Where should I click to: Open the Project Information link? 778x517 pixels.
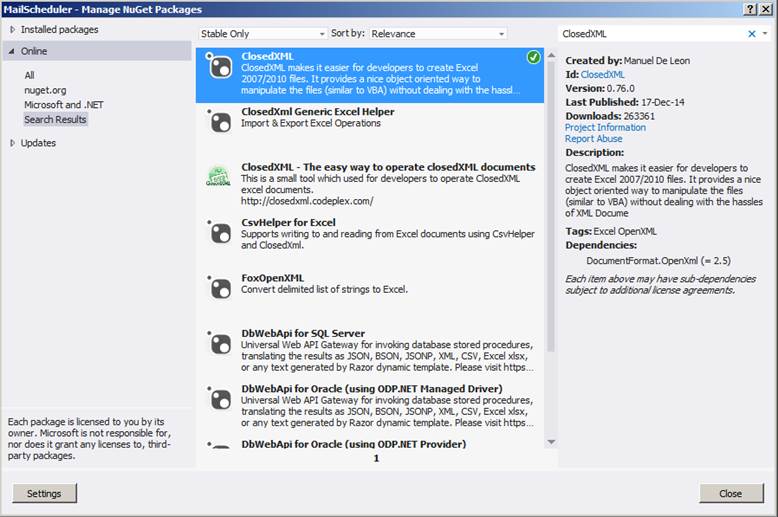(x=605, y=128)
